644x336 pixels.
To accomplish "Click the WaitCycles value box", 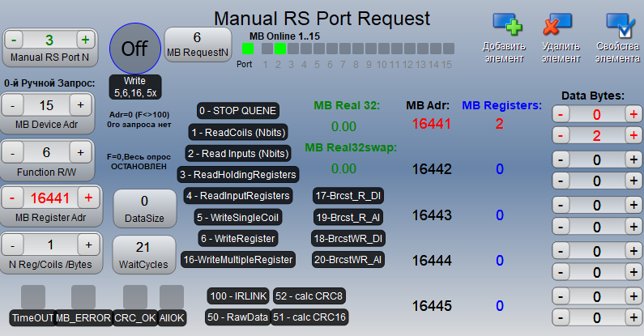I will [143, 254].
